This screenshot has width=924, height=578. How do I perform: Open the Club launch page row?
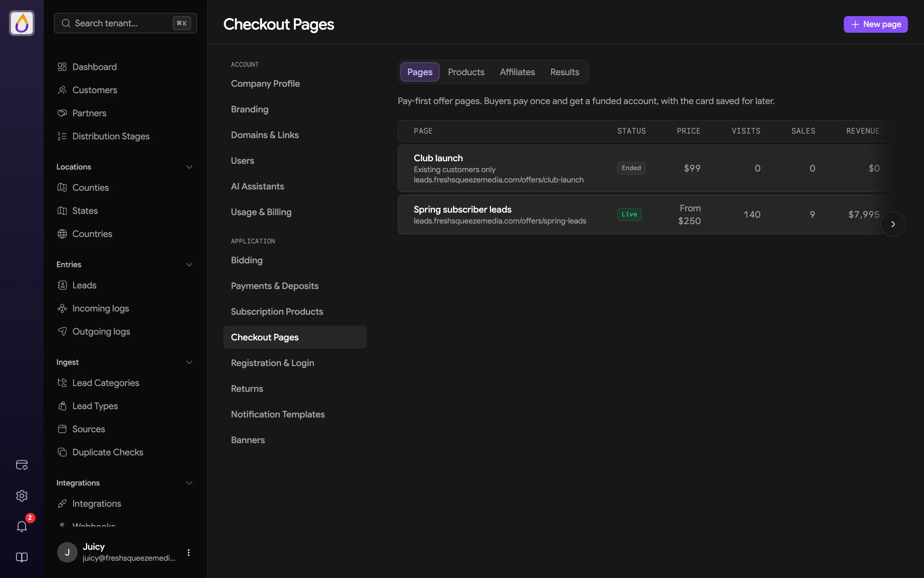coord(645,168)
